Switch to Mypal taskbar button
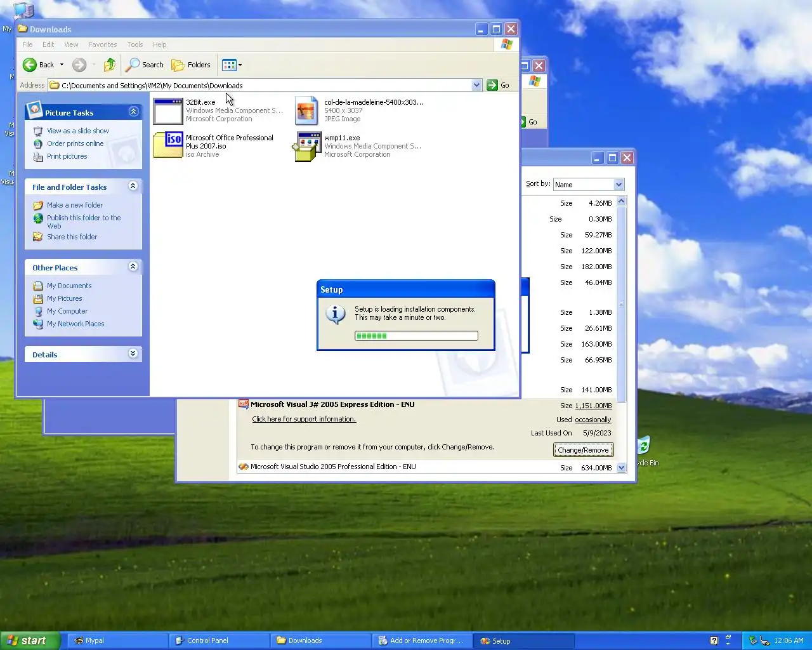 coord(118,640)
